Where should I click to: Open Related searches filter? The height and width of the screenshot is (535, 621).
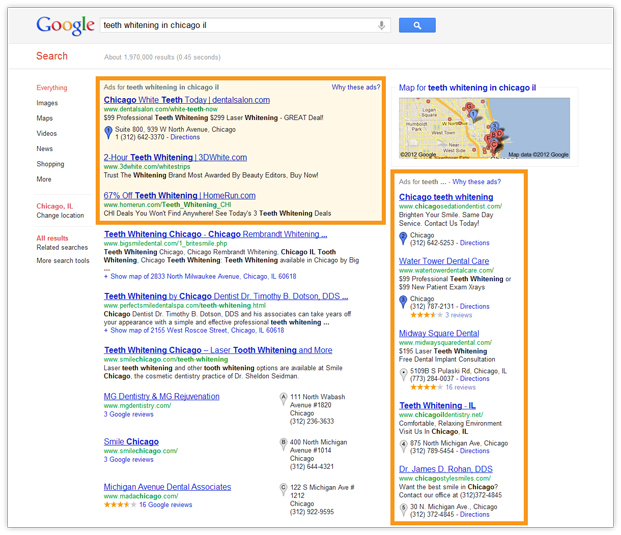(62, 248)
